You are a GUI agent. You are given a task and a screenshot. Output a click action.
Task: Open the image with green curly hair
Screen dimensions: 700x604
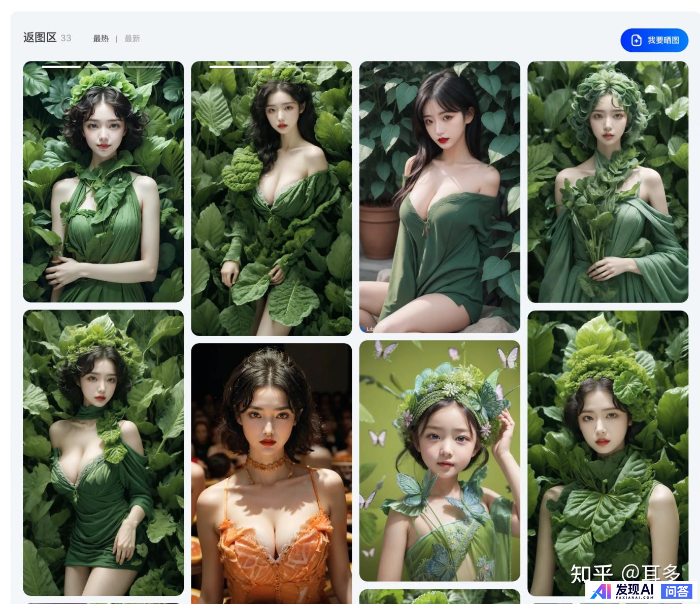coord(608,182)
